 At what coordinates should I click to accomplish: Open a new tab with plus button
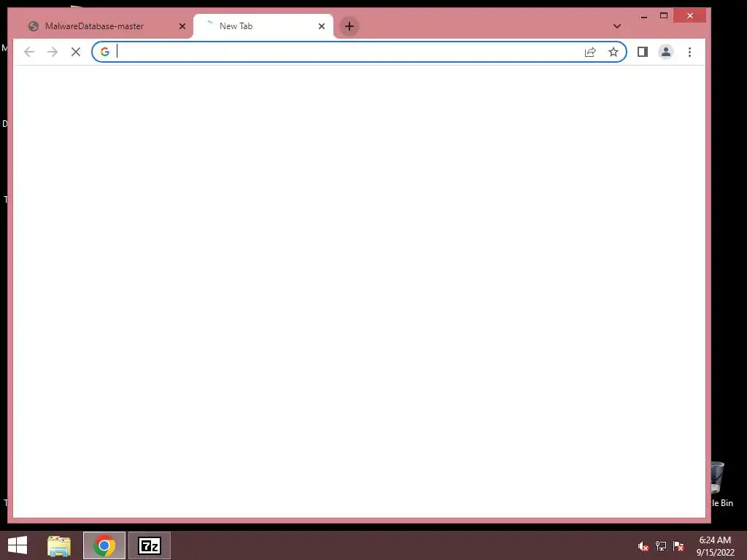click(x=349, y=26)
